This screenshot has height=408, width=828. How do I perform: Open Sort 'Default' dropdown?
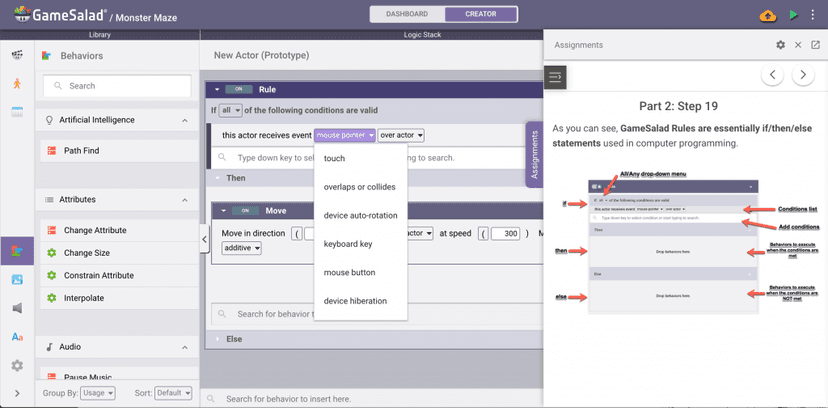coord(173,393)
